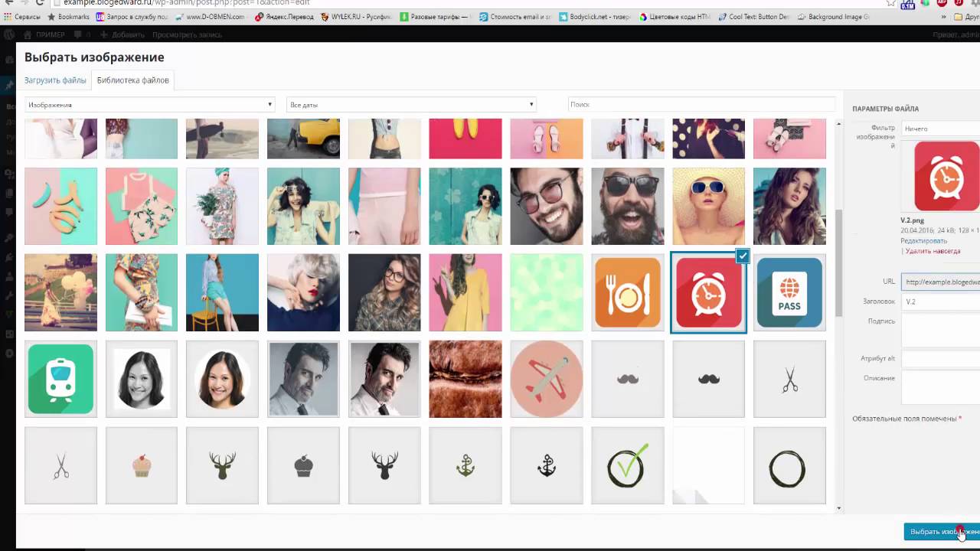Select the green train icon thumbnail
This screenshot has width=980, height=551.
(x=60, y=379)
